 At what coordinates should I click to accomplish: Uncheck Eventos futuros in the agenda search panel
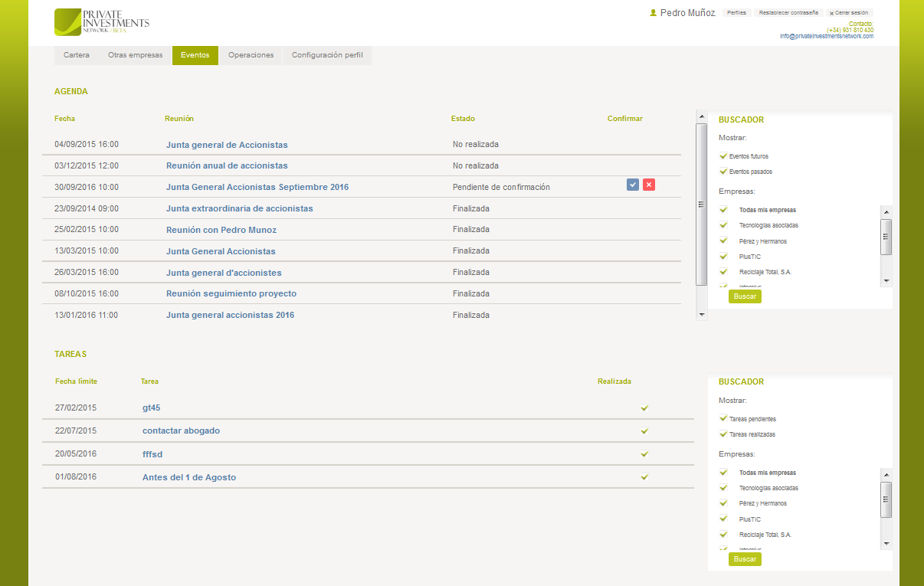tap(723, 156)
